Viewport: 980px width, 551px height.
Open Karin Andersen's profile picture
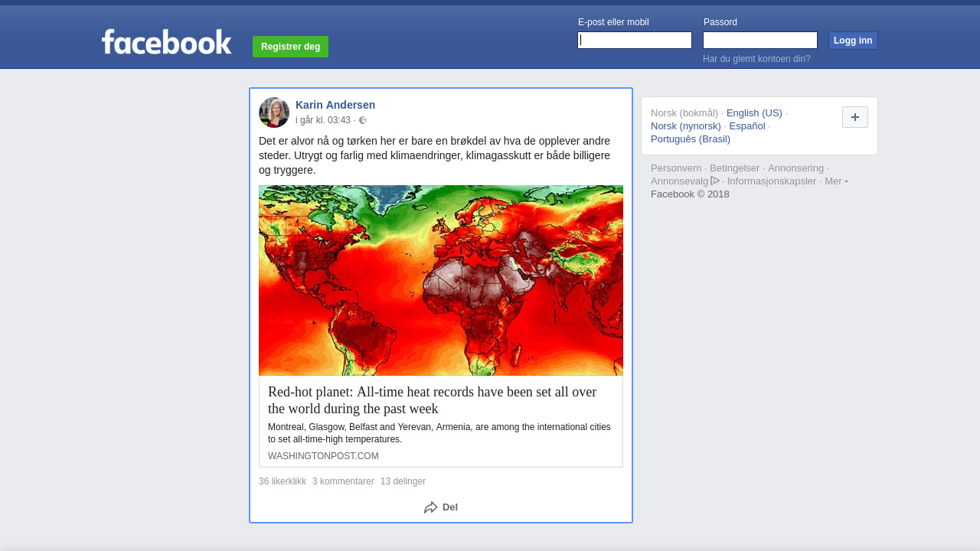click(x=274, y=112)
